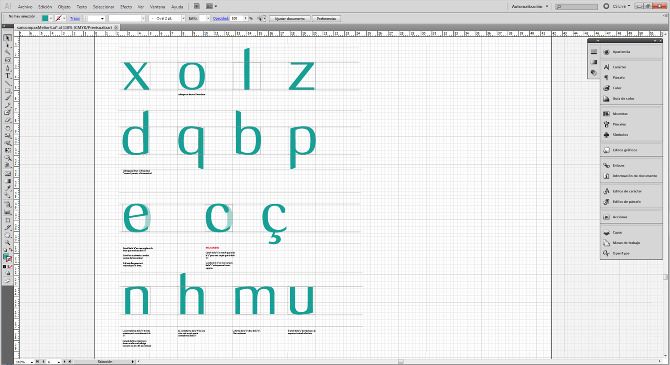This screenshot has width=670, height=365.
Task: Select the Rectangle tool
Action: (x=7, y=91)
